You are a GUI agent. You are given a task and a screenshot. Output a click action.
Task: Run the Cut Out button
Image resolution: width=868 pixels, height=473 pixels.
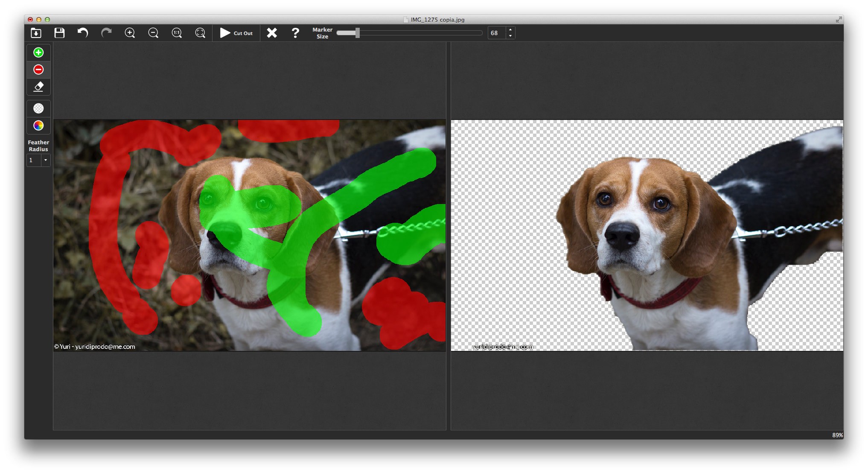tap(236, 33)
